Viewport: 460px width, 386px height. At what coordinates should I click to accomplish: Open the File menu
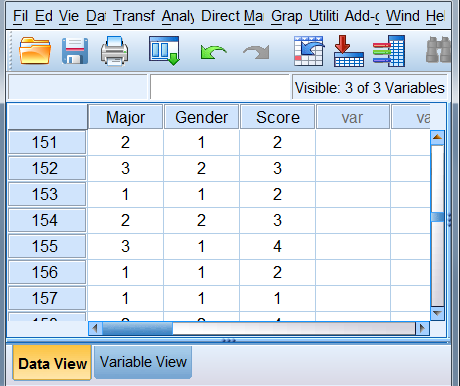point(20,16)
